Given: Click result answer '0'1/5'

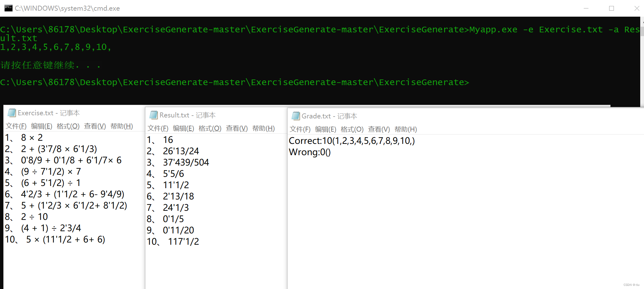Looking at the screenshot, I should [174, 219].
